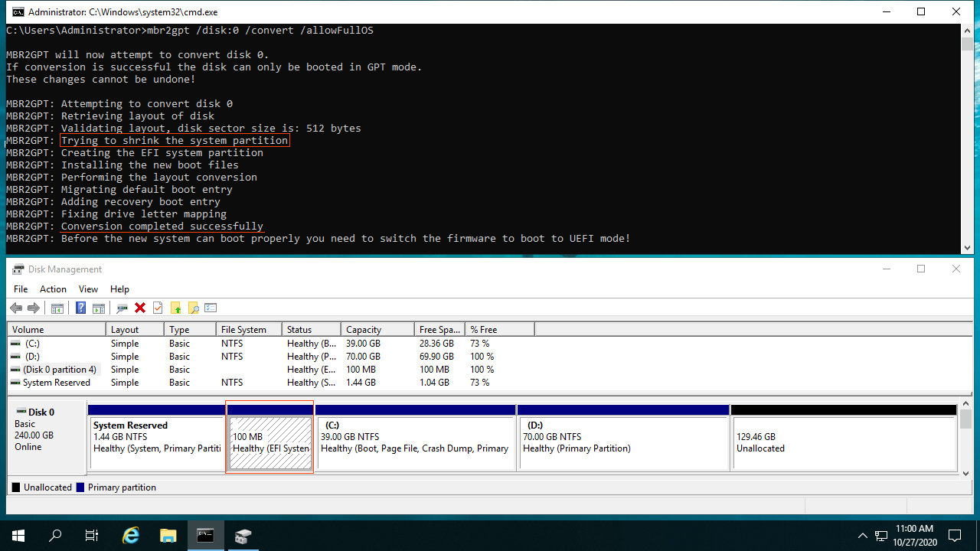Click the Back arrow in Disk Management toolbar
Image resolution: width=980 pixels, height=551 pixels.
click(16, 308)
